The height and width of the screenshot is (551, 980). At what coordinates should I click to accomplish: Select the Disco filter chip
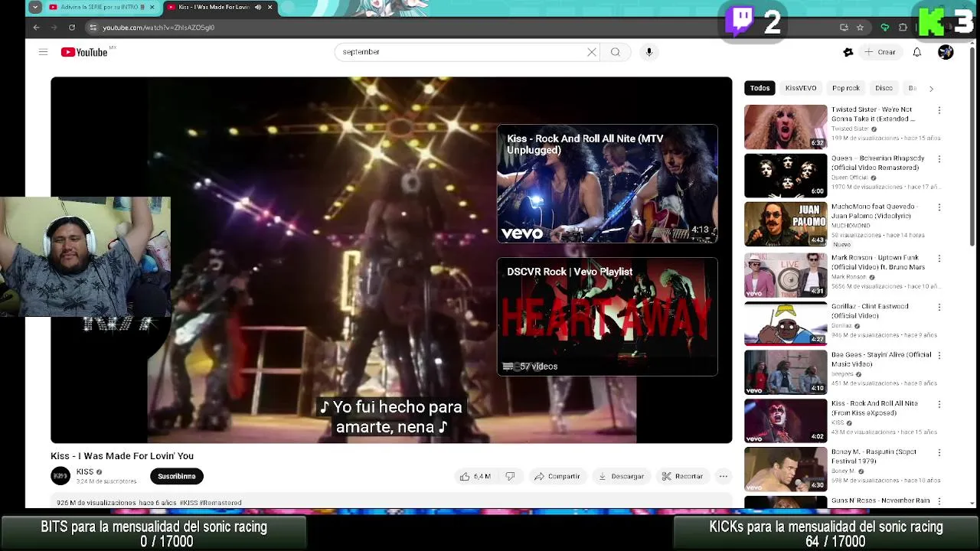(x=884, y=88)
